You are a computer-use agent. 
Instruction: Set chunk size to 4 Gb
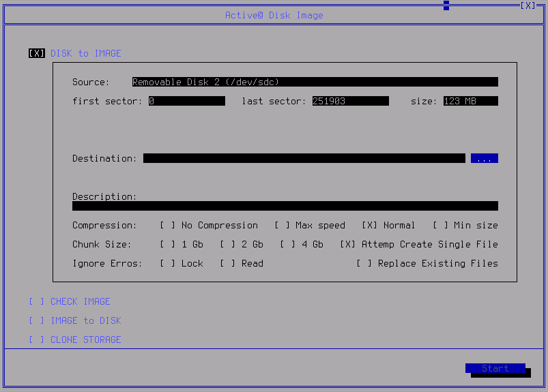(288, 244)
